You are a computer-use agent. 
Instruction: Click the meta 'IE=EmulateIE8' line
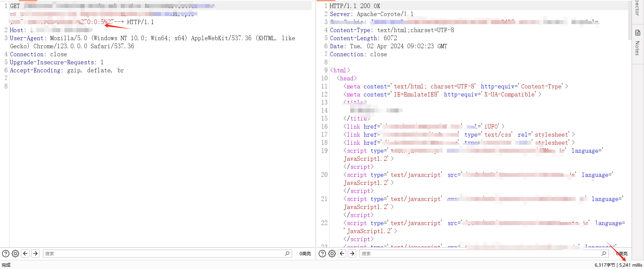tap(442, 94)
